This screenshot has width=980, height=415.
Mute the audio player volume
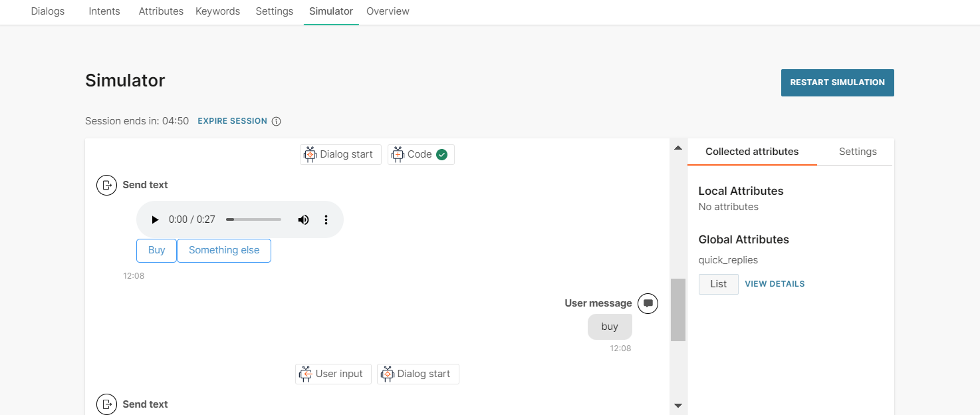click(303, 219)
